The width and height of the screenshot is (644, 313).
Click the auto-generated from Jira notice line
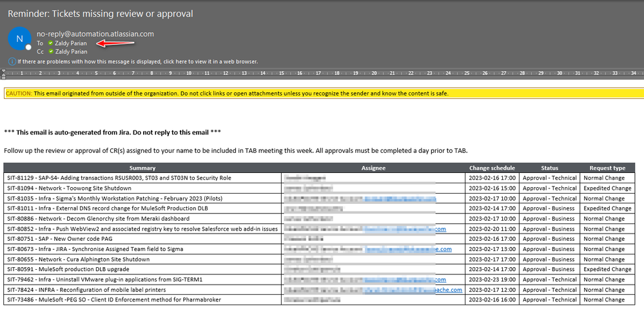point(113,133)
